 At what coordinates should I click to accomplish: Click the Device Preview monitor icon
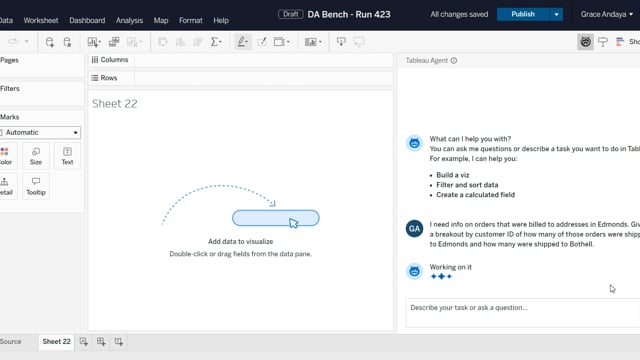pos(359,42)
